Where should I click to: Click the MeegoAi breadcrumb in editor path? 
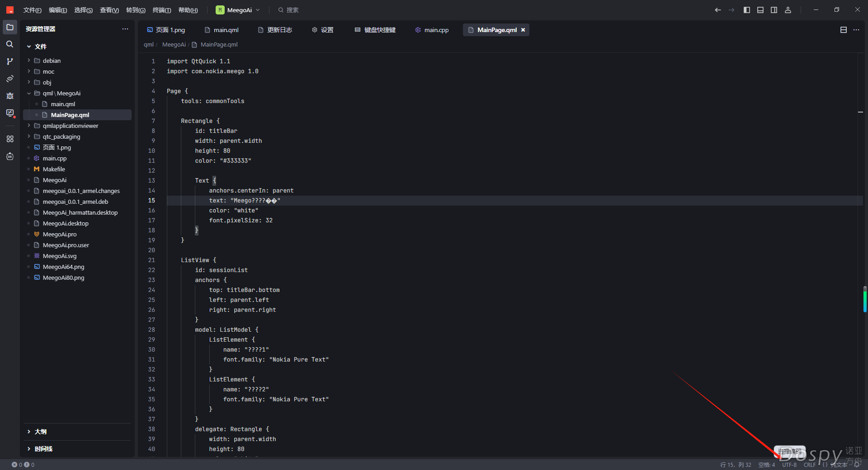pyautogui.click(x=174, y=44)
